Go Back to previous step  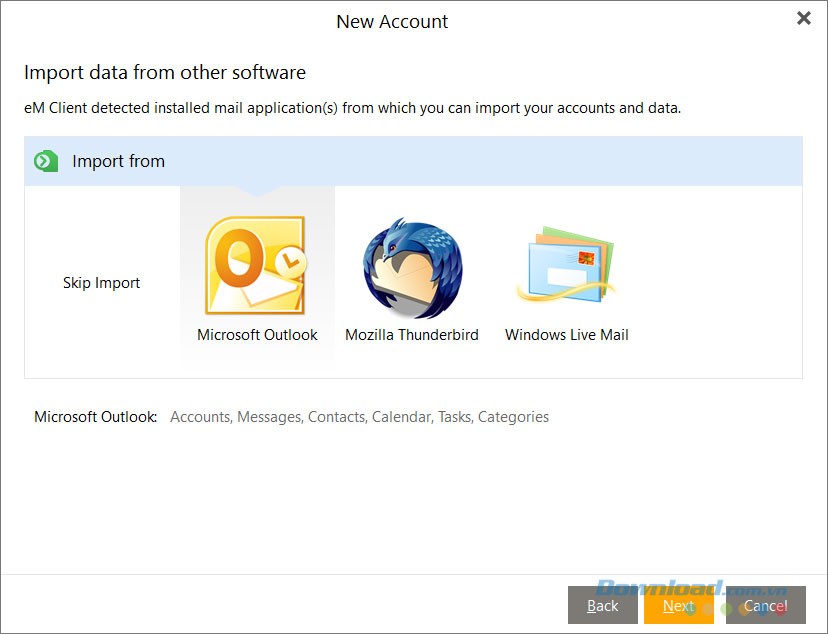pos(602,605)
